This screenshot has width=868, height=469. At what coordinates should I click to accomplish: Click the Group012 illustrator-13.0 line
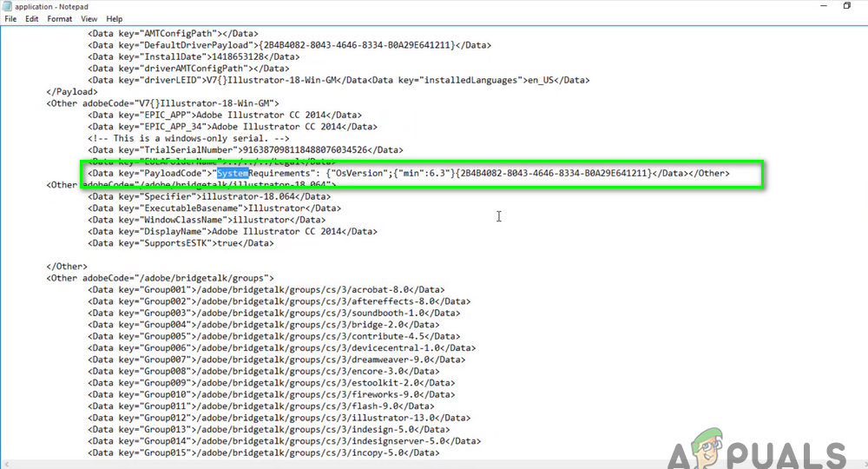point(279,418)
